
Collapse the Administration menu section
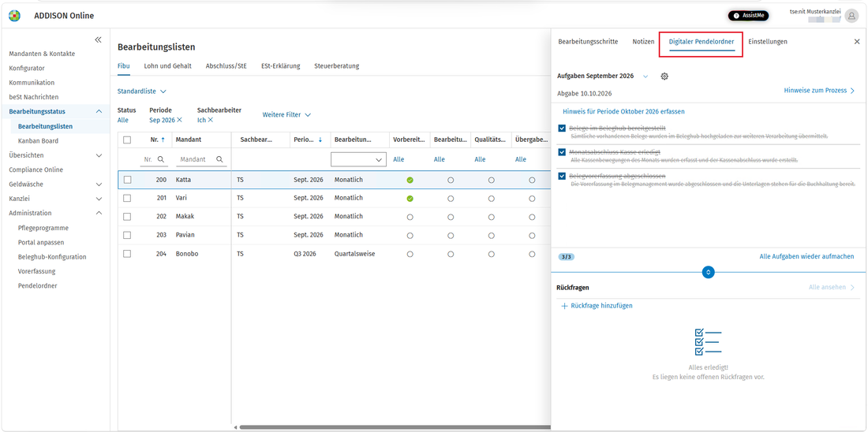click(x=99, y=213)
